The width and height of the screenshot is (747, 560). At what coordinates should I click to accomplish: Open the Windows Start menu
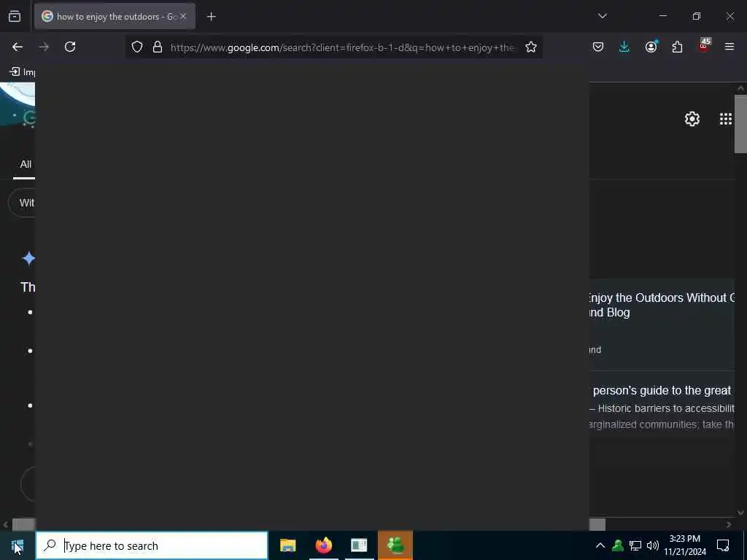(x=18, y=545)
